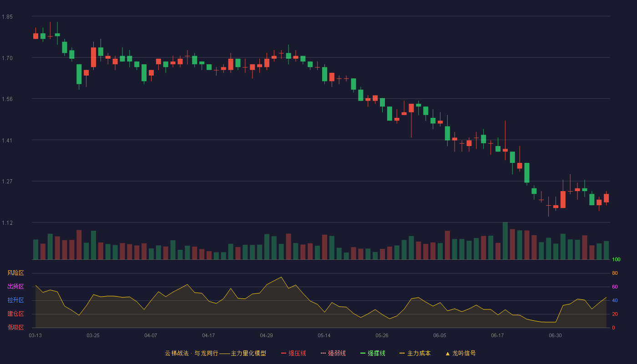Click the tallest green volume bar

point(505,241)
